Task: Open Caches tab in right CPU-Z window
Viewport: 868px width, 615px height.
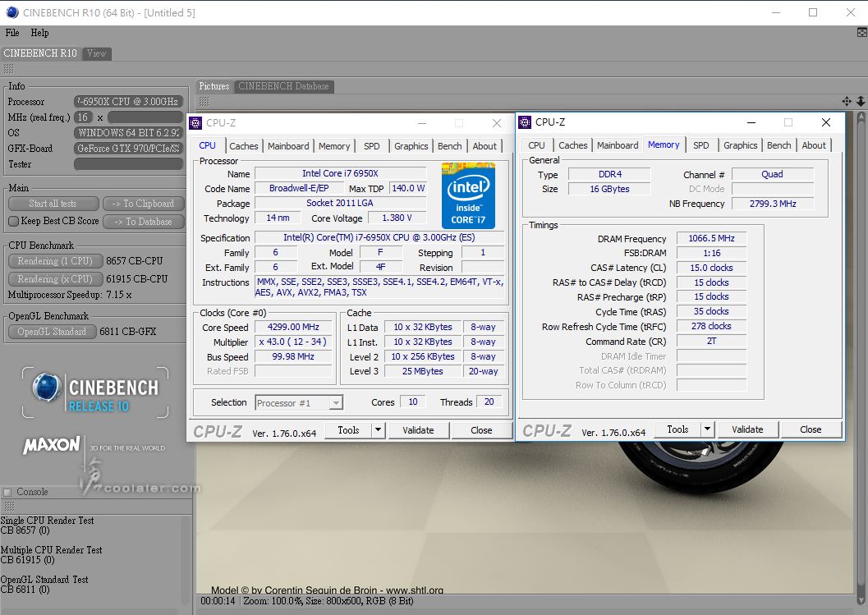Action: coord(573,145)
